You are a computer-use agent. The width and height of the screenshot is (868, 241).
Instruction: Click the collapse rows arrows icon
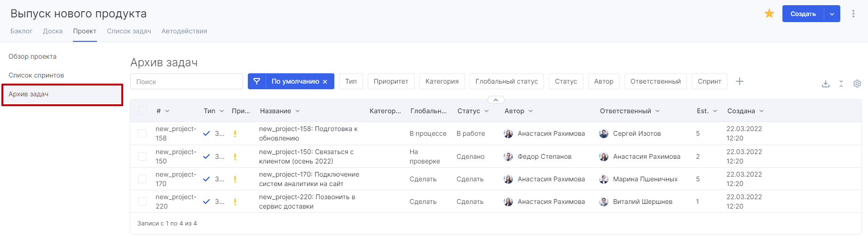tap(841, 84)
